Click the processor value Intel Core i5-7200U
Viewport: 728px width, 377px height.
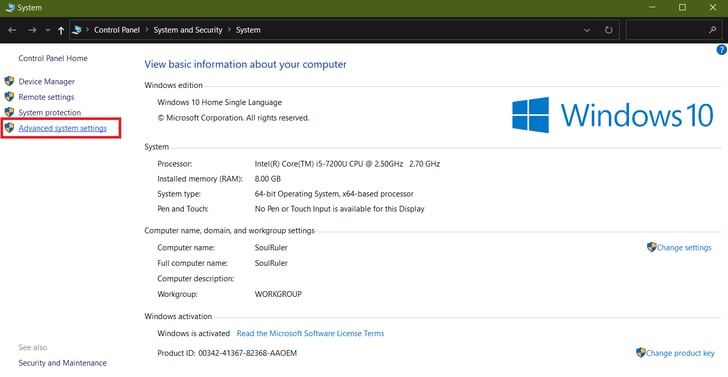347,163
